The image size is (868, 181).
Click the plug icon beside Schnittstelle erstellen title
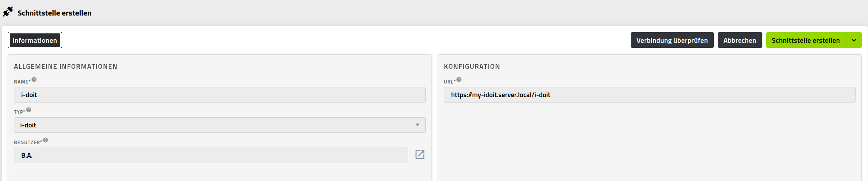8,12
